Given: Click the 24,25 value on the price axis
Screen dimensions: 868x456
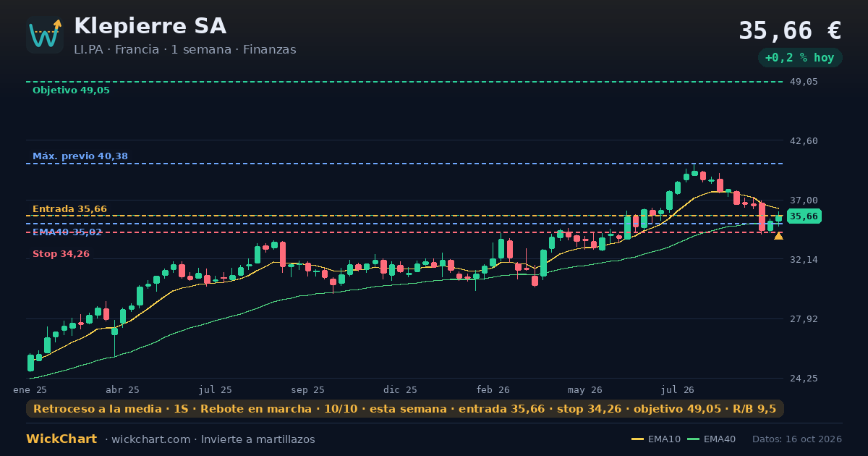Looking at the screenshot, I should point(803,378).
